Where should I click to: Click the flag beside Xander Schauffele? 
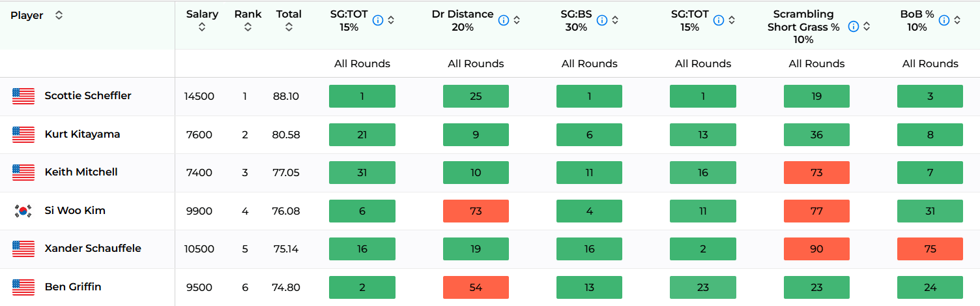tap(23, 249)
